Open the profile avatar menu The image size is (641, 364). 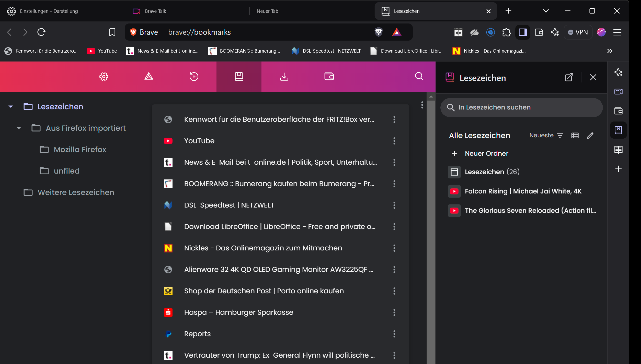point(601,32)
